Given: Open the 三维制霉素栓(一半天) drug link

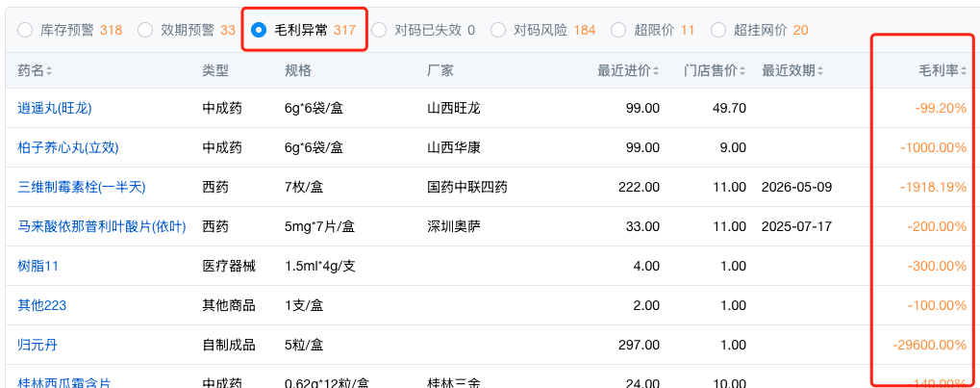Looking at the screenshot, I should (x=81, y=187).
